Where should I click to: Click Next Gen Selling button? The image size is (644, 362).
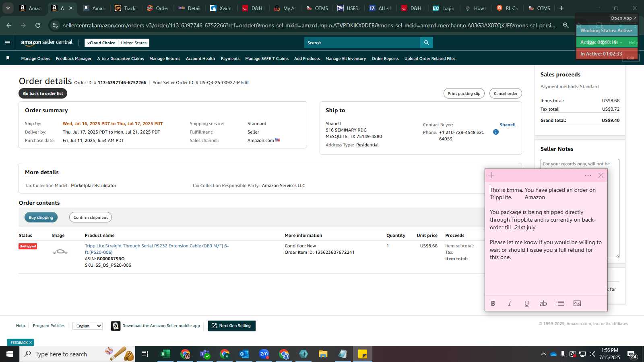pos(232,326)
